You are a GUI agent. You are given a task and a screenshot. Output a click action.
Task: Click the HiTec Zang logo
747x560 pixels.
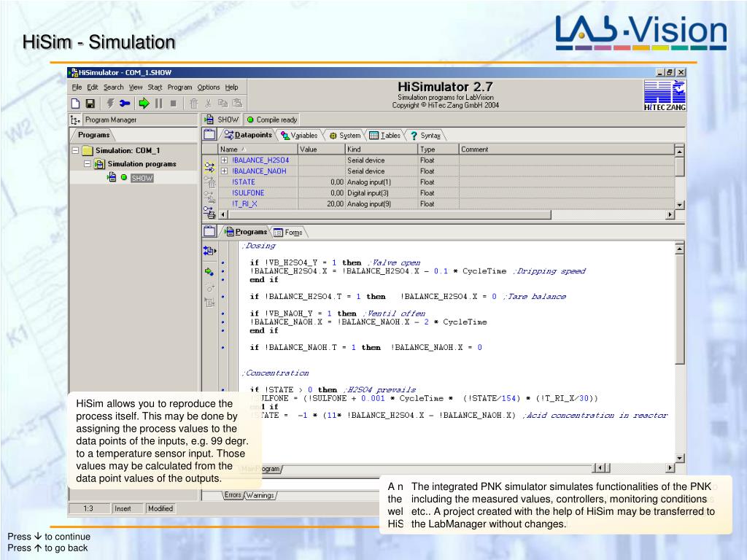point(665,96)
